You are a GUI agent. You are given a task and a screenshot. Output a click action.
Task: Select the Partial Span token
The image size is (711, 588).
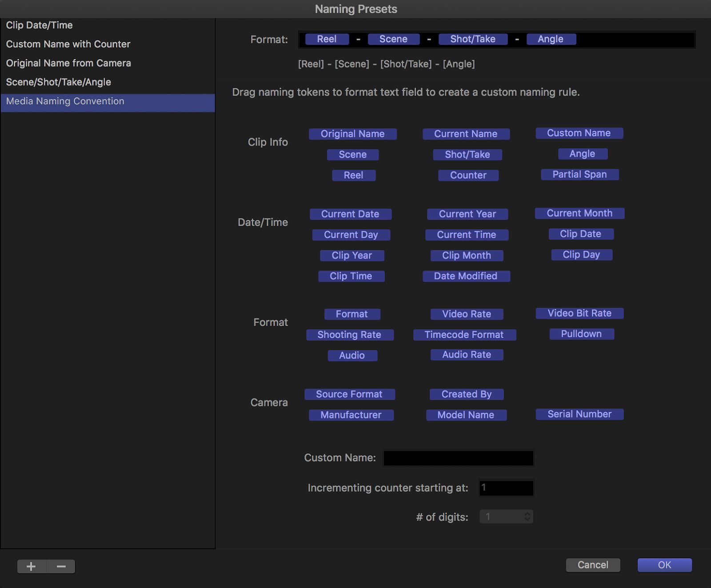click(x=579, y=175)
